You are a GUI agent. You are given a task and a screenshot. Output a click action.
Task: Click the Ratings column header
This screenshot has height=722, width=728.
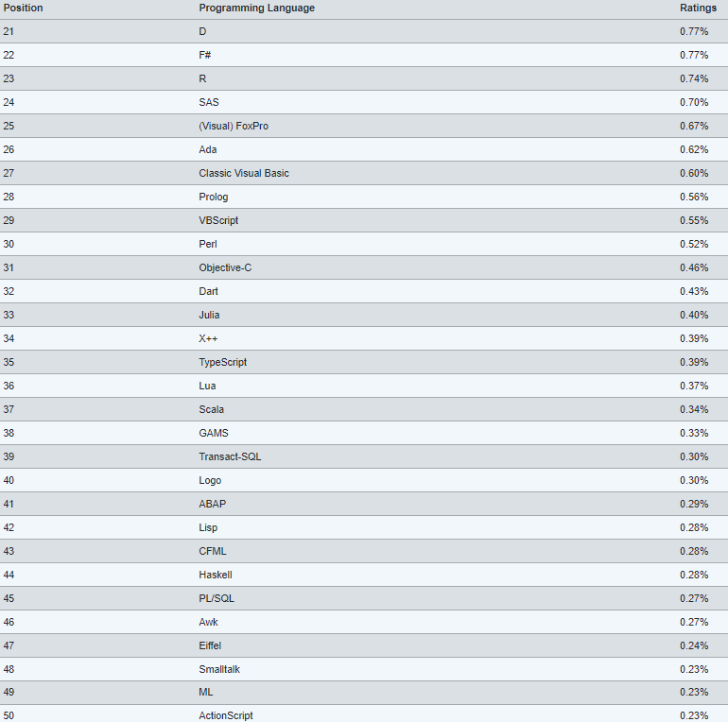[698, 8]
